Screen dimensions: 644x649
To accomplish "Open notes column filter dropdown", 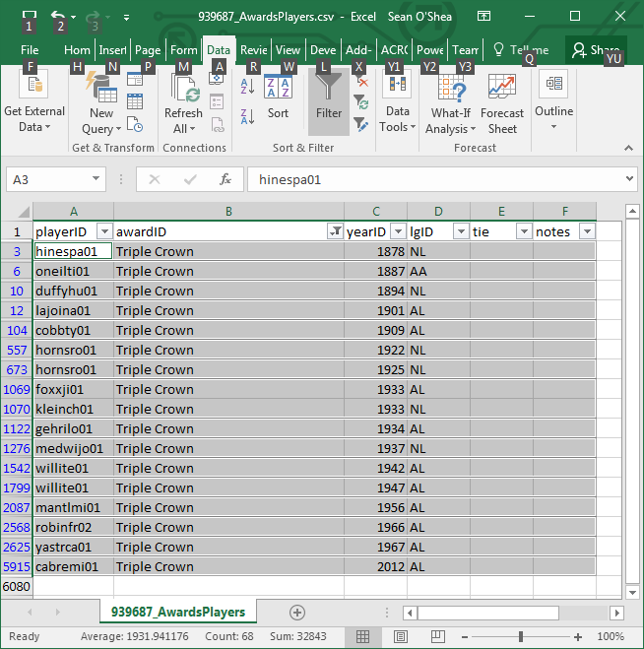I will point(587,231).
